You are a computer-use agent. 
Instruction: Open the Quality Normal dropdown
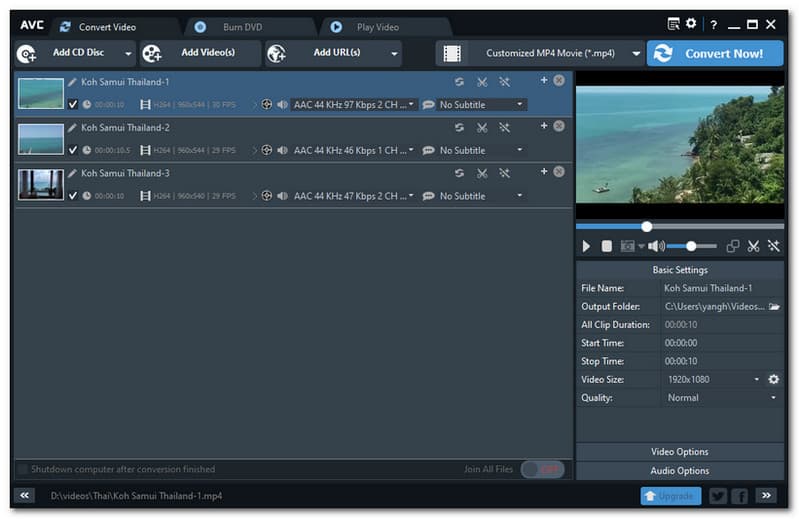[720, 397]
